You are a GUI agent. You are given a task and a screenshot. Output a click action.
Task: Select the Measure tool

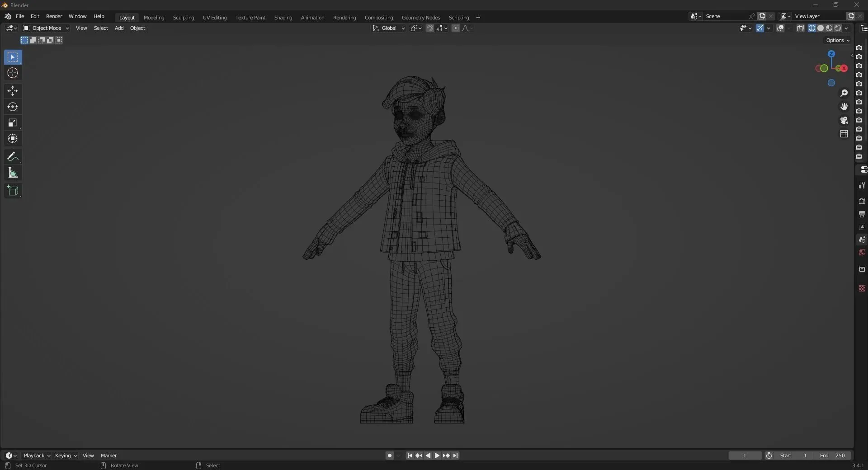tap(12, 173)
